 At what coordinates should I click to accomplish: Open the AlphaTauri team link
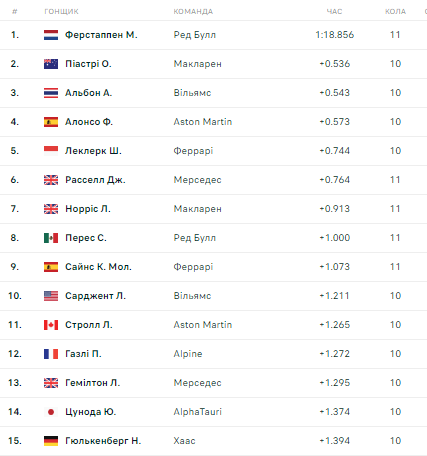197,412
